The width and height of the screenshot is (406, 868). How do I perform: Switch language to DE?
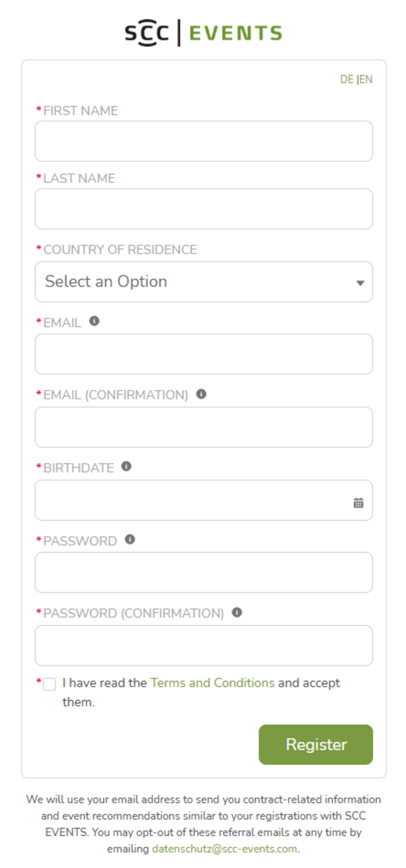point(347,79)
